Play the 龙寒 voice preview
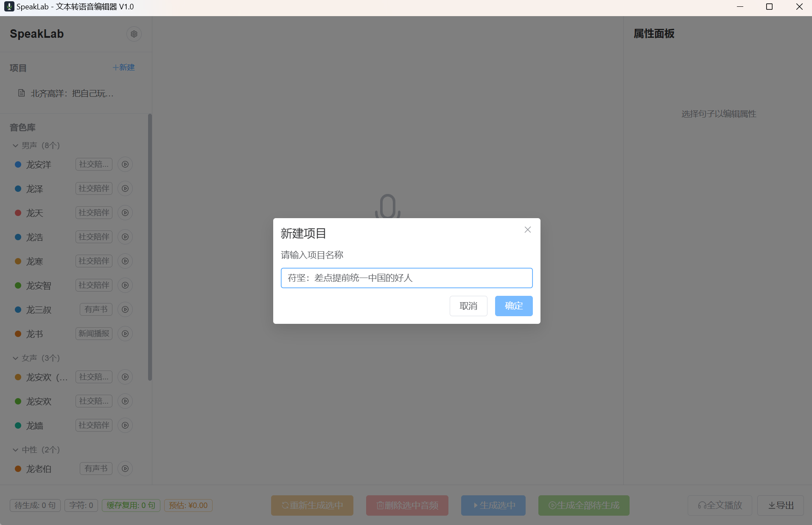The height and width of the screenshot is (525, 812). [125, 261]
